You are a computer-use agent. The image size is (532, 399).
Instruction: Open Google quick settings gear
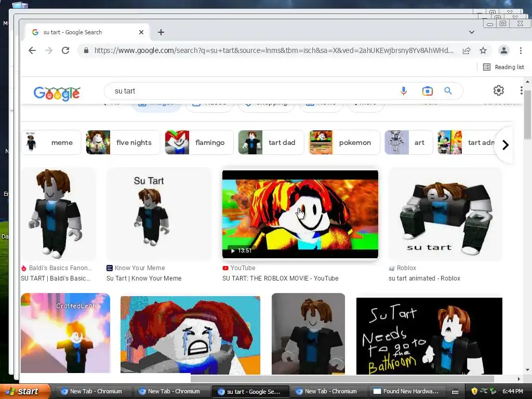click(498, 90)
